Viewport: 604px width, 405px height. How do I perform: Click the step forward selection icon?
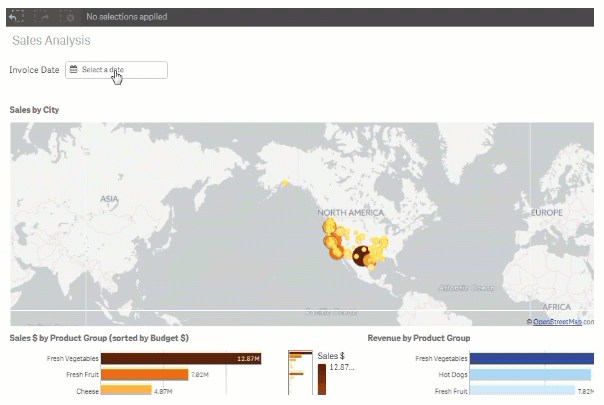click(x=42, y=17)
